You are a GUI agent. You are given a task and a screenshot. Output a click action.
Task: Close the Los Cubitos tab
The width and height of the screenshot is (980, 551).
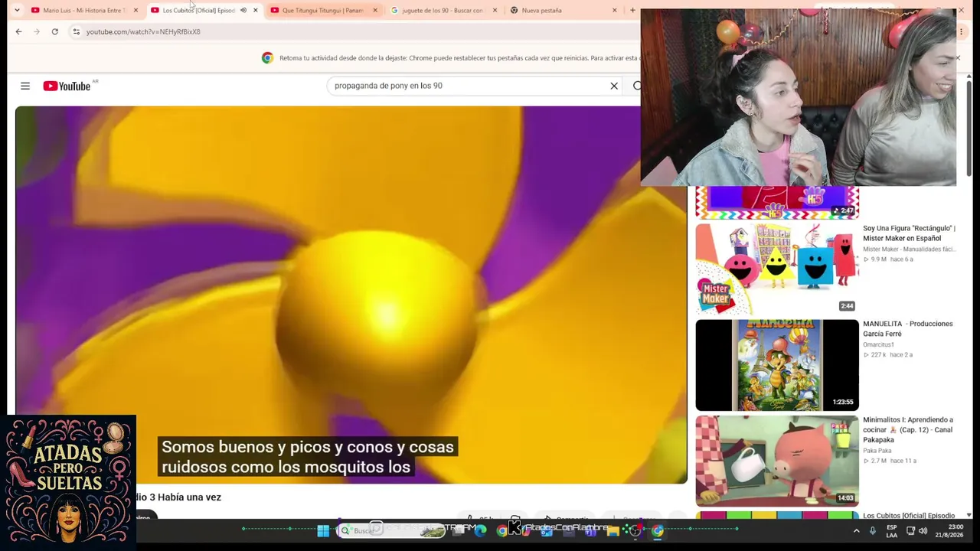point(255,10)
